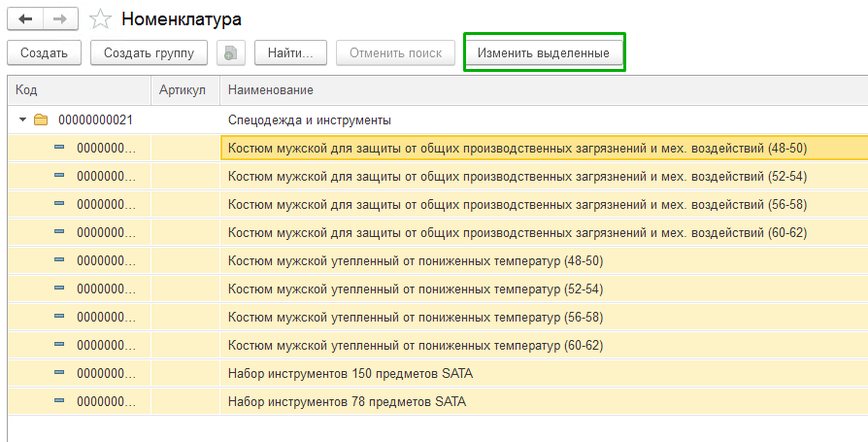This screenshot has height=442, width=868.
Task: Sort by the Код column header
Action: [78, 90]
